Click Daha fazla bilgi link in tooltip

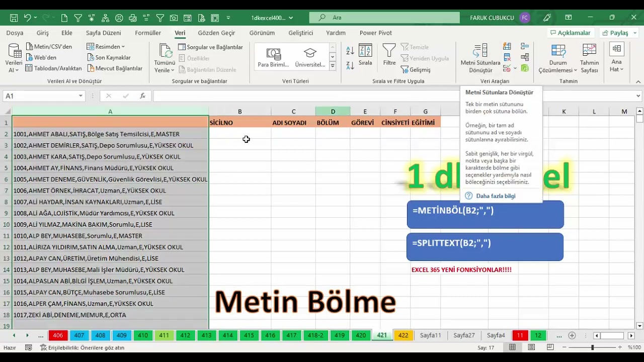(x=496, y=196)
